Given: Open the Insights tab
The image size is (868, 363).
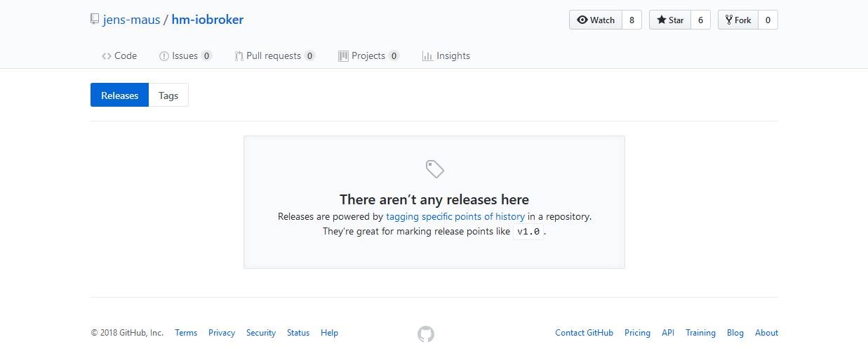Looking at the screenshot, I should coord(446,55).
